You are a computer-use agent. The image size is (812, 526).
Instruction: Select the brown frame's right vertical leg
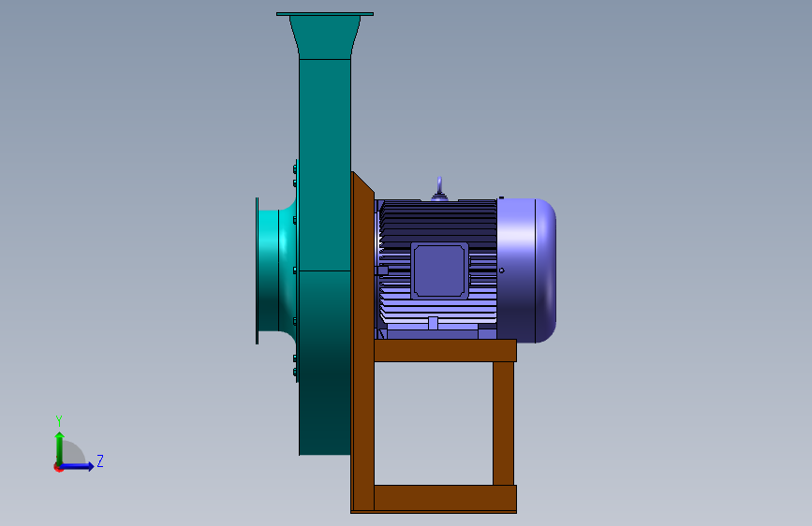click(503, 423)
